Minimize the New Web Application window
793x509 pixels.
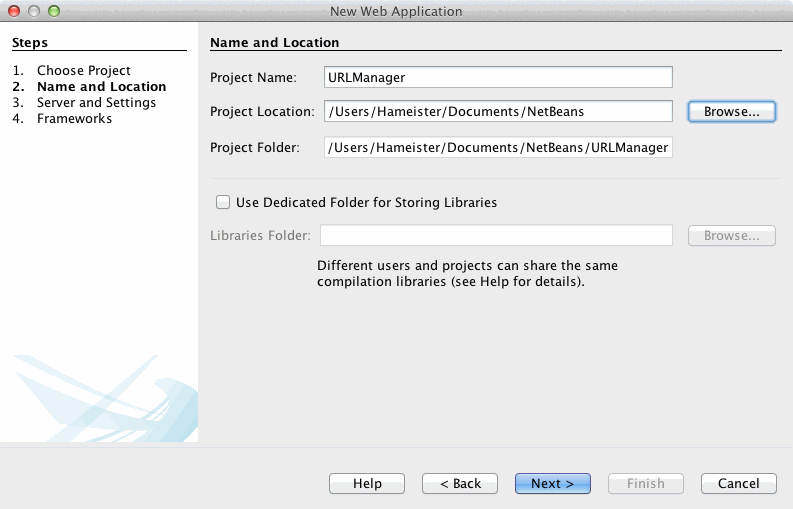pyautogui.click(x=34, y=11)
